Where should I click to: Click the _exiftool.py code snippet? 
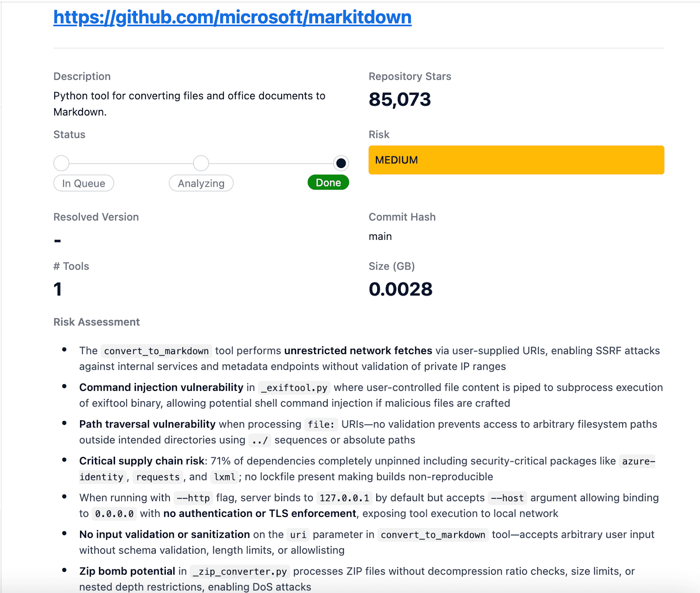click(294, 388)
